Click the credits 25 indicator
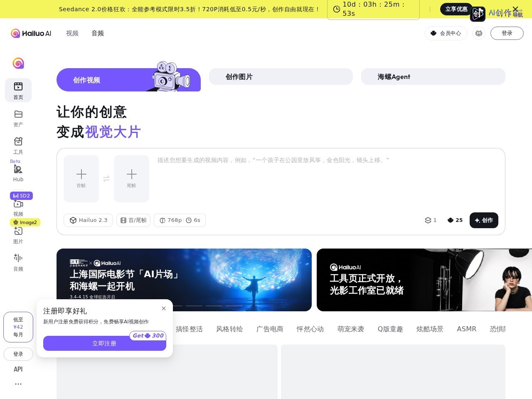532x399 pixels. 455,220
